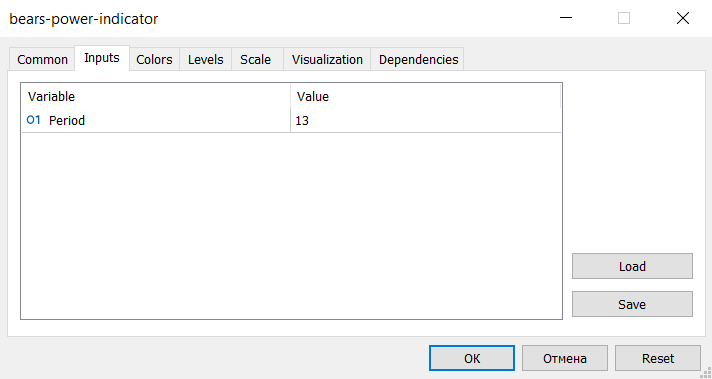Open the Scale tab
Image resolution: width=712 pixels, height=379 pixels.
pyautogui.click(x=256, y=59)
